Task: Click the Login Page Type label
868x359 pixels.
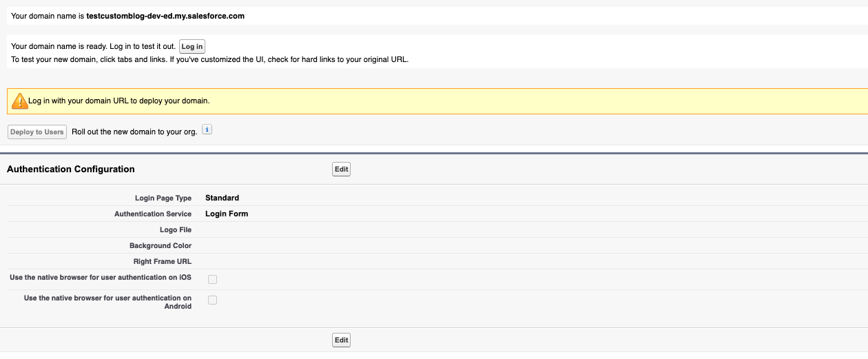Action: point(163,198)
